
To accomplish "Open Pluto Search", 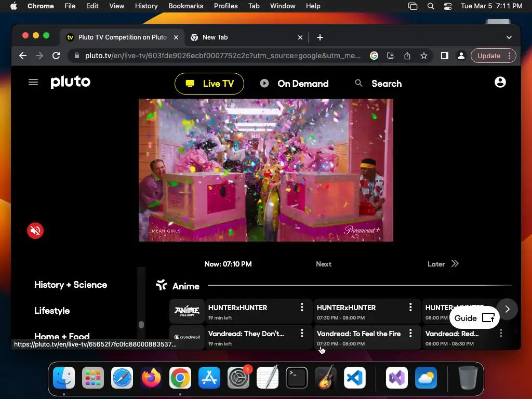I will tap(378, 84).
